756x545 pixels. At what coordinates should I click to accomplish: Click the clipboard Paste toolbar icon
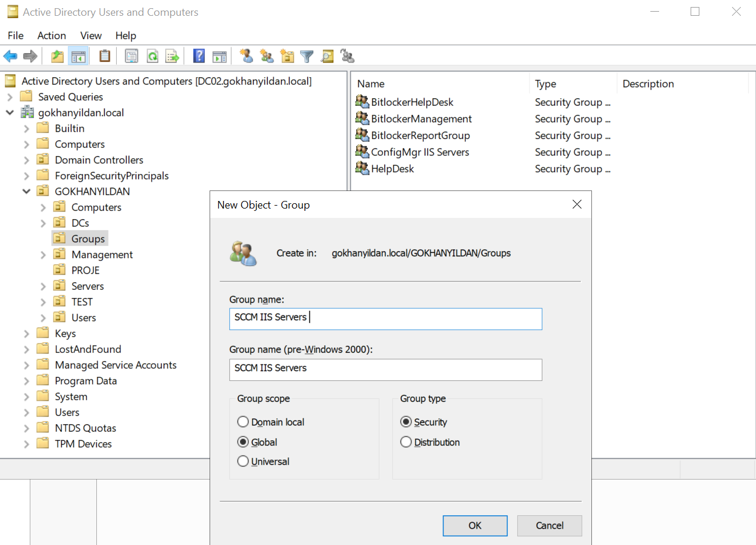pyautogui.click(x=104, y=56)
